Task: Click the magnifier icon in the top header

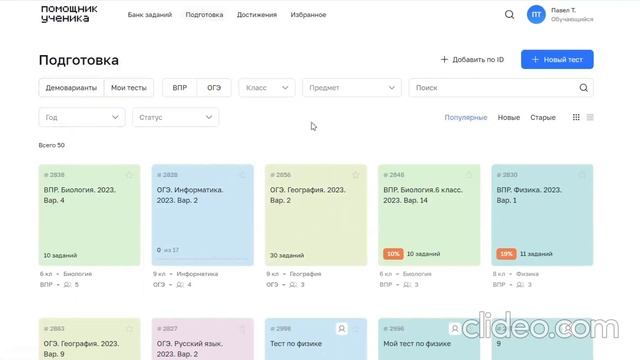Action: 509,15
